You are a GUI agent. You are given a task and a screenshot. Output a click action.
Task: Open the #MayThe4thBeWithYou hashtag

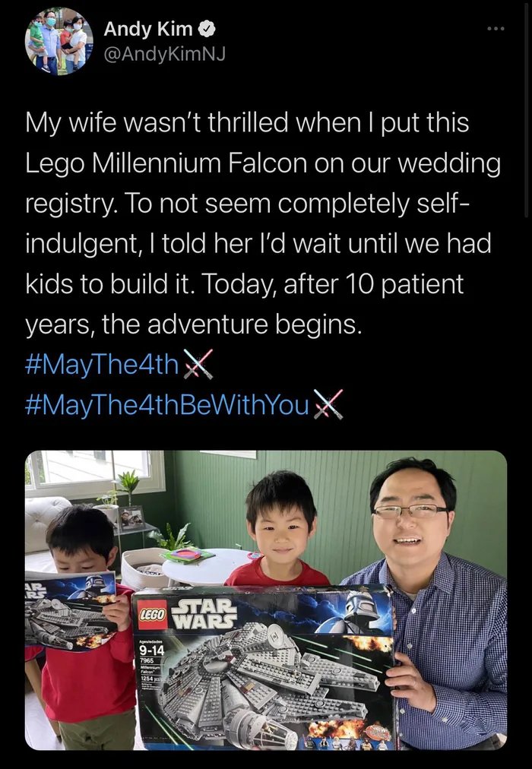coord(167,404)
